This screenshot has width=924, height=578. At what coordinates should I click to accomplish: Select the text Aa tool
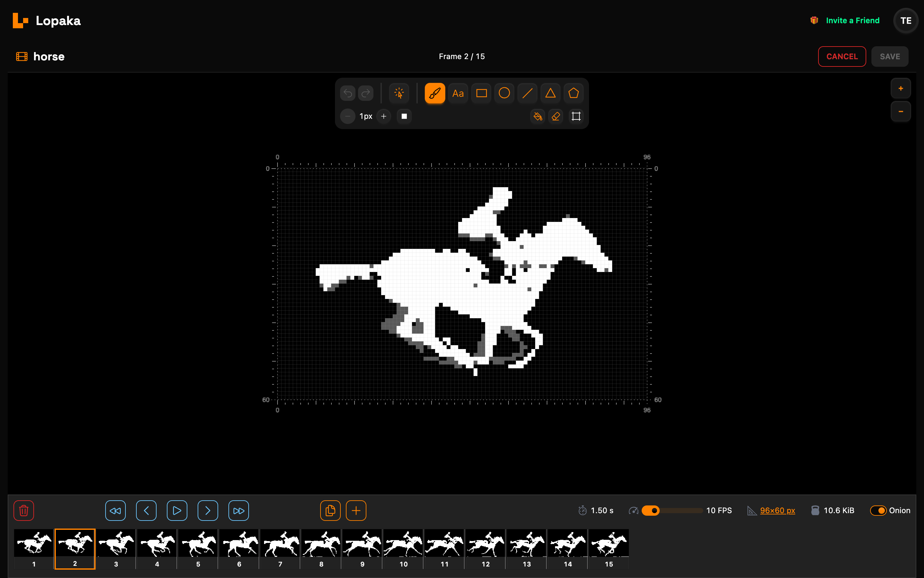pos(458,93)
